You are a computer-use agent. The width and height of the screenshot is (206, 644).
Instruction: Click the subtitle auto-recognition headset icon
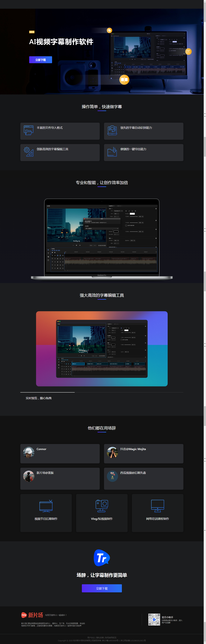112,130
